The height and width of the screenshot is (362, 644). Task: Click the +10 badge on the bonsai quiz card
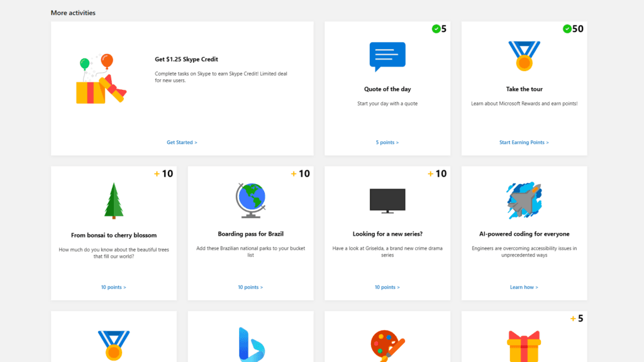click(x=165, y=173)
